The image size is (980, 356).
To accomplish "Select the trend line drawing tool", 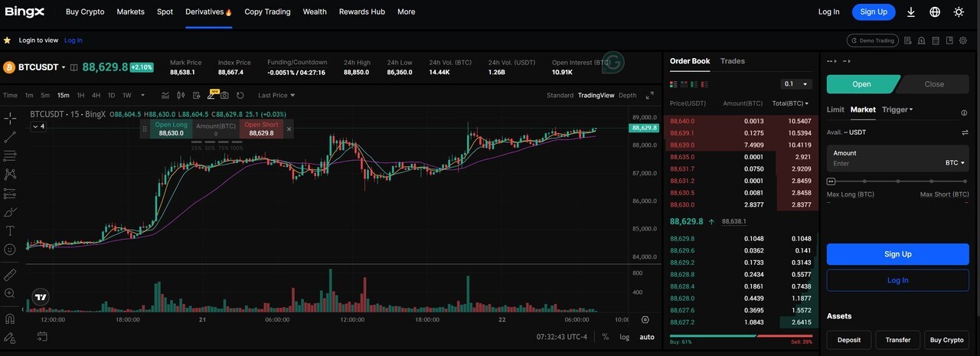I will pyautogui.click(x=10, y=137).
